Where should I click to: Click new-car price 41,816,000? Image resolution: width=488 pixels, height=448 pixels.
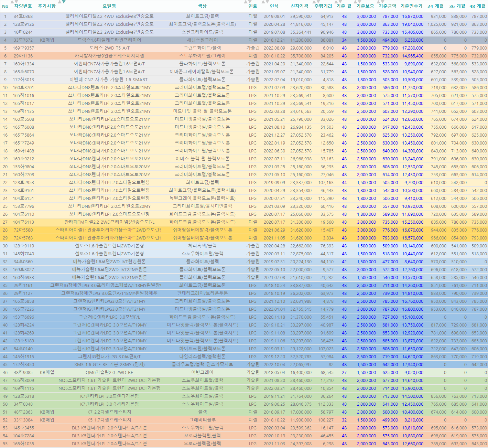[301, 24]
